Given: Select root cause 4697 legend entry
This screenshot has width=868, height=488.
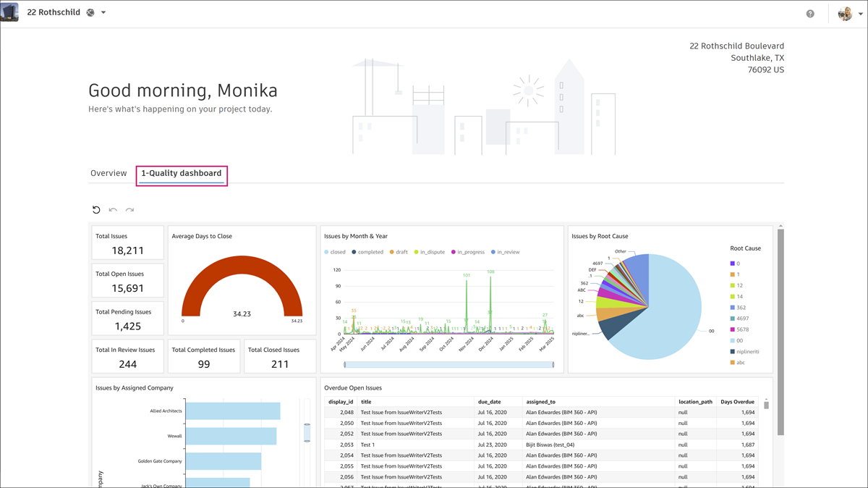Looking at the screenshot, I should coord(739,319).
